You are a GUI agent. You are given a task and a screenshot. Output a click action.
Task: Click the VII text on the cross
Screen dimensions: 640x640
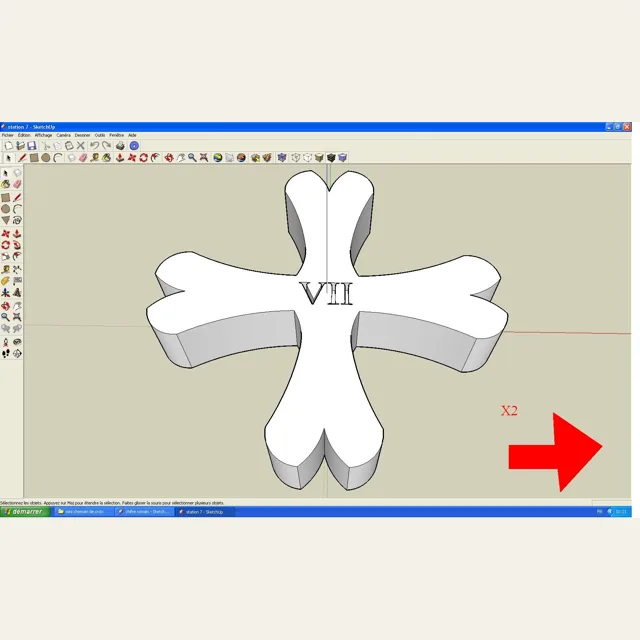click(326, 293)
